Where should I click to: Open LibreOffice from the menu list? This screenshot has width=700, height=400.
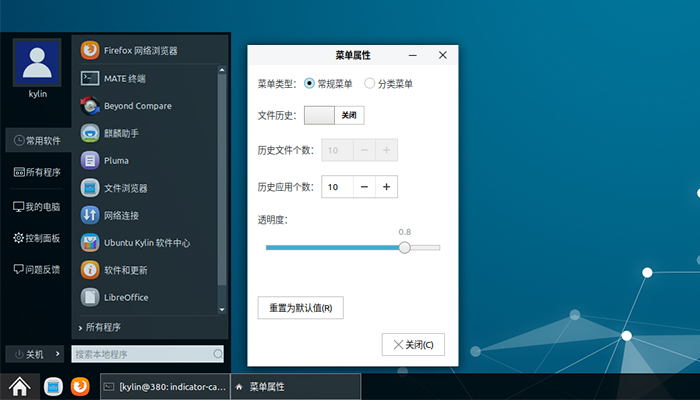pyautogui.click(x=90, y=297)
